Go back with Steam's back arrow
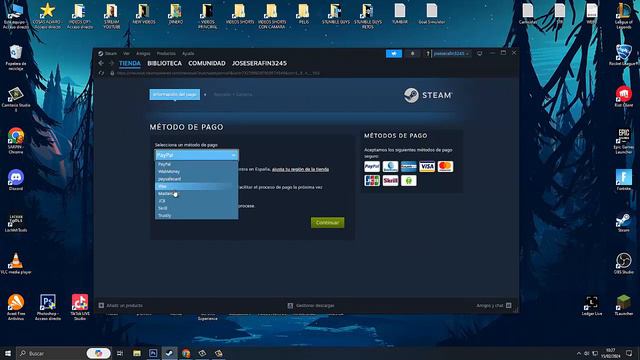Image resolution: width=640 pixels, height=360 pixels. [101, 63]
